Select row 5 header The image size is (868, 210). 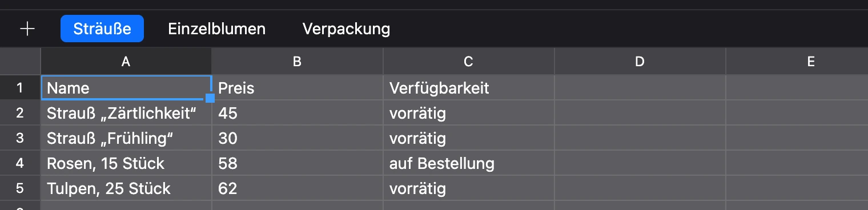pos(20,188)
